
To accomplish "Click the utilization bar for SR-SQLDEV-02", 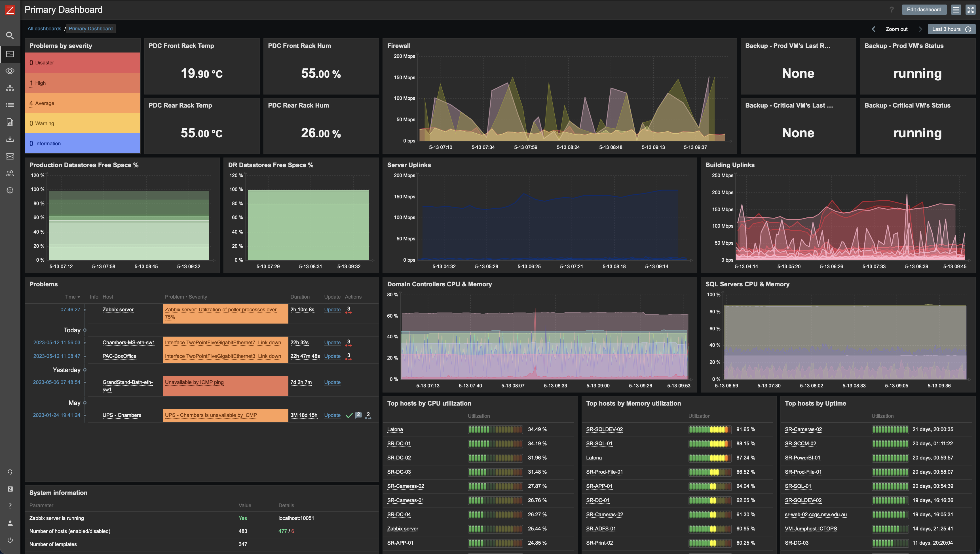I will point(710,429).
